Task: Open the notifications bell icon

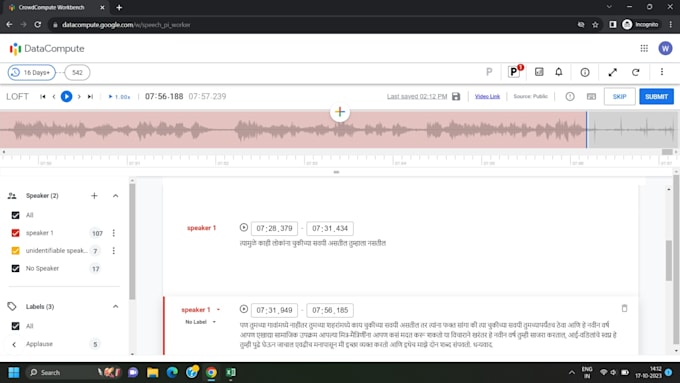Action: pos(559,72)
